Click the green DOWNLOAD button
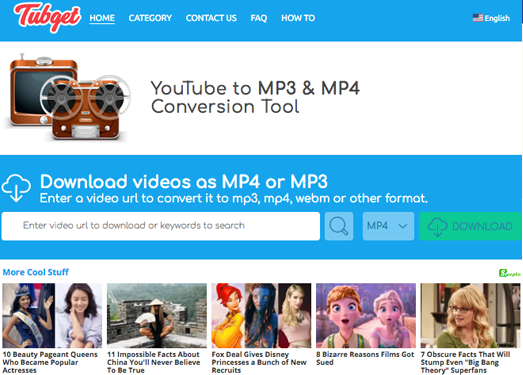This screenshot has width=523, height=375. click(x=470, y=226)
